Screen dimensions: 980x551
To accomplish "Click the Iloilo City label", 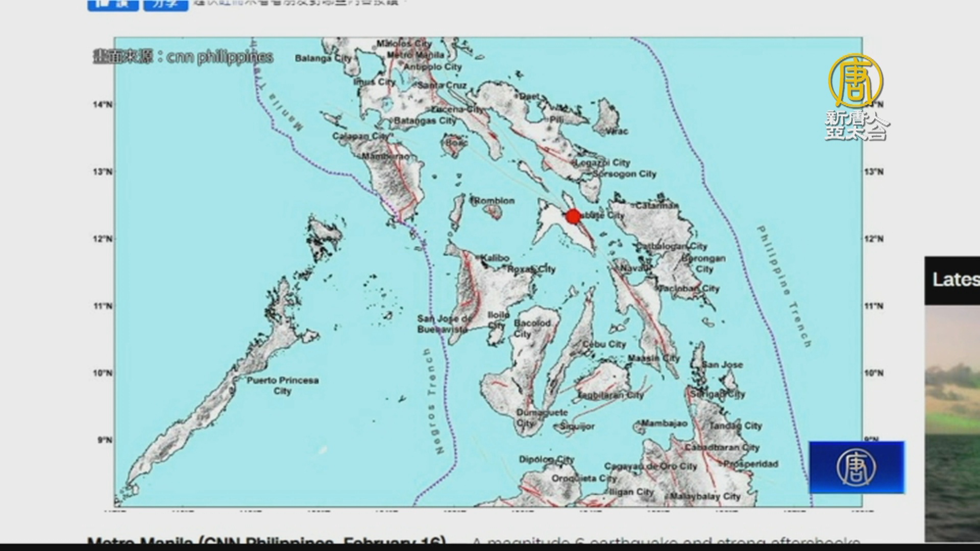I will (x=498, y=320).
